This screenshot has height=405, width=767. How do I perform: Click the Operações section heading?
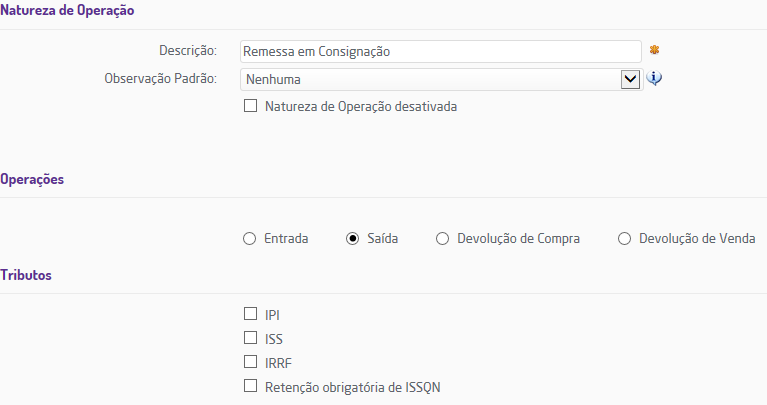click(x=32, y=179)
